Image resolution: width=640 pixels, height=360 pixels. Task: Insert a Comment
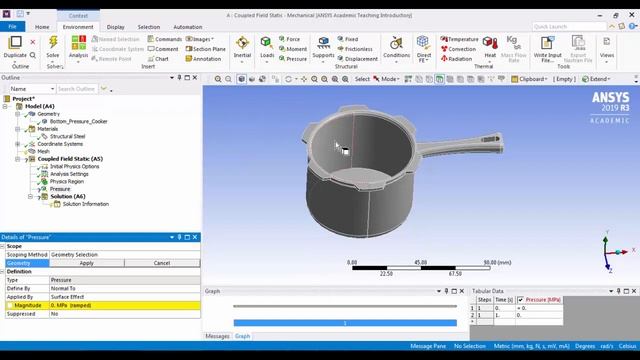point(163,49)
